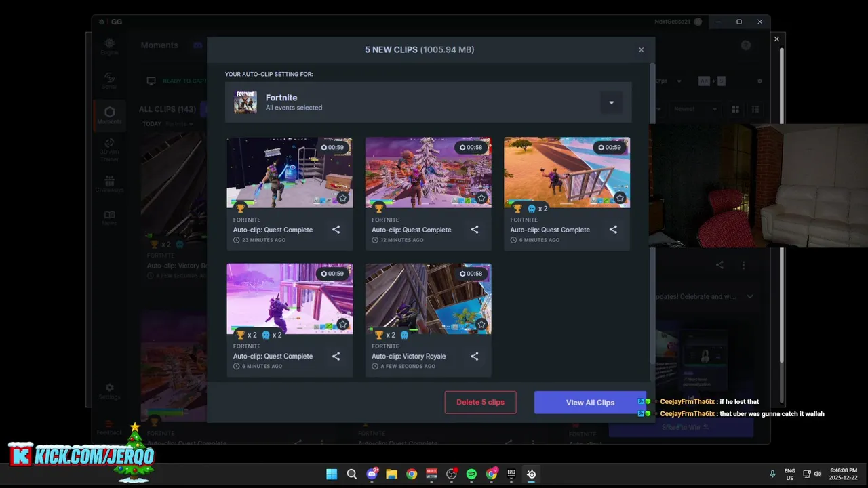Image resolution: width=868 pixels, height=488 pixels.
Task: Open Epic Games Launcher from the taskbar
Action: point(511,474)
